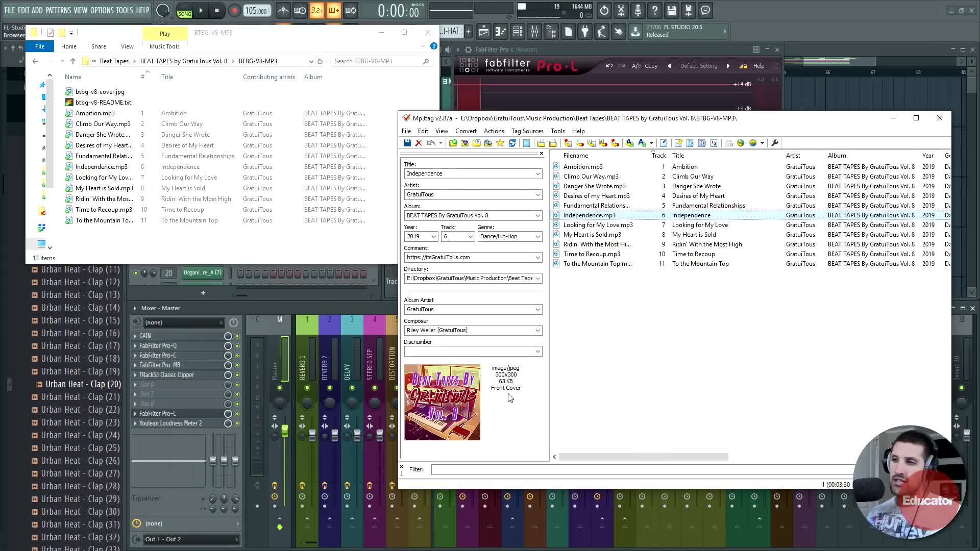The image size is (980, 551).
Task: Click the yellow star favorites icon in Mp3tag
Action: 500,143
